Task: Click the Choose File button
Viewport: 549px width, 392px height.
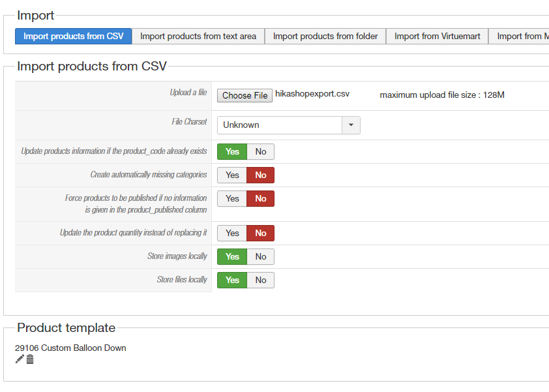Action: 245,95
